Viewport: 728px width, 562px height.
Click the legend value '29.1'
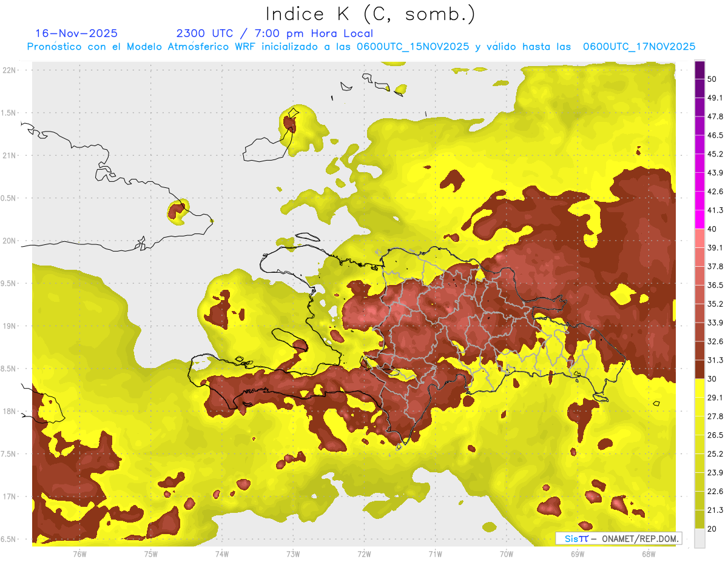click(715, 398)
